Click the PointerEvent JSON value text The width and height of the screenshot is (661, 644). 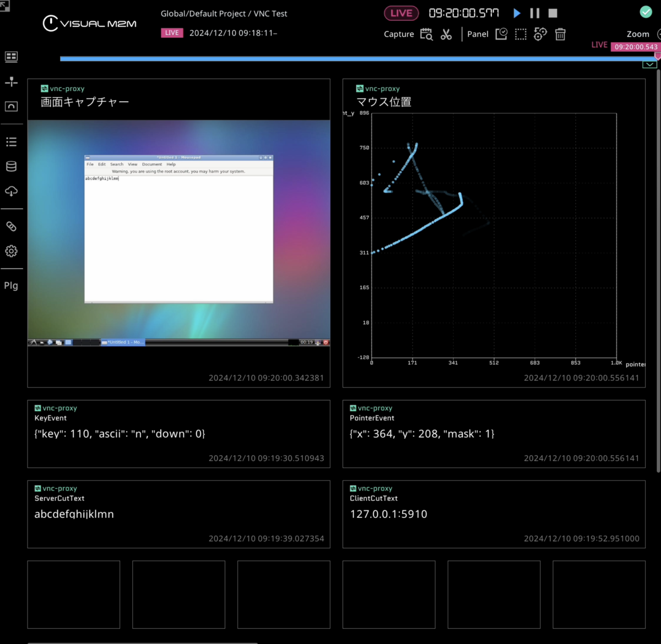pos(422,434)
